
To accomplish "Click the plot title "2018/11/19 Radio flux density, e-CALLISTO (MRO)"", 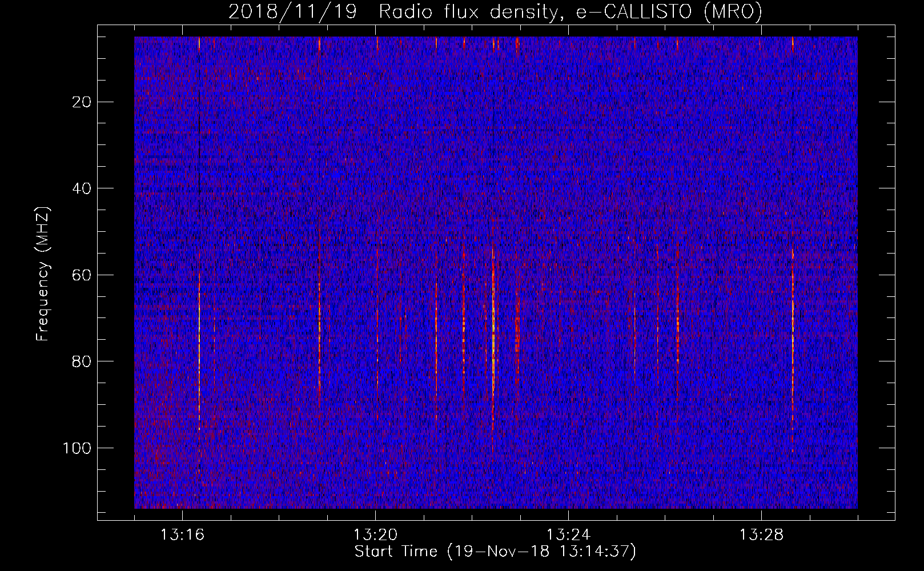I will pos(495,11).
